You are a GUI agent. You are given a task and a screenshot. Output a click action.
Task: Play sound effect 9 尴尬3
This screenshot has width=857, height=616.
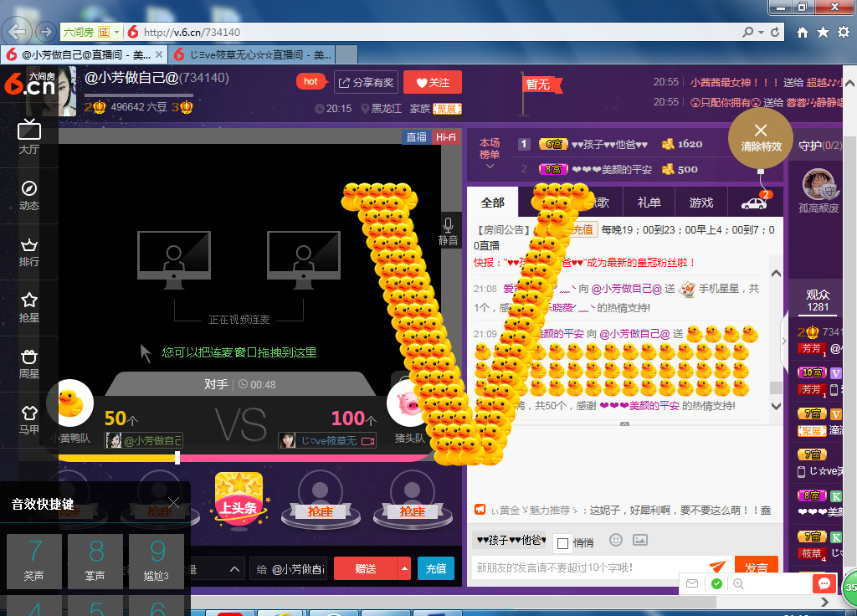pos(157,562)
